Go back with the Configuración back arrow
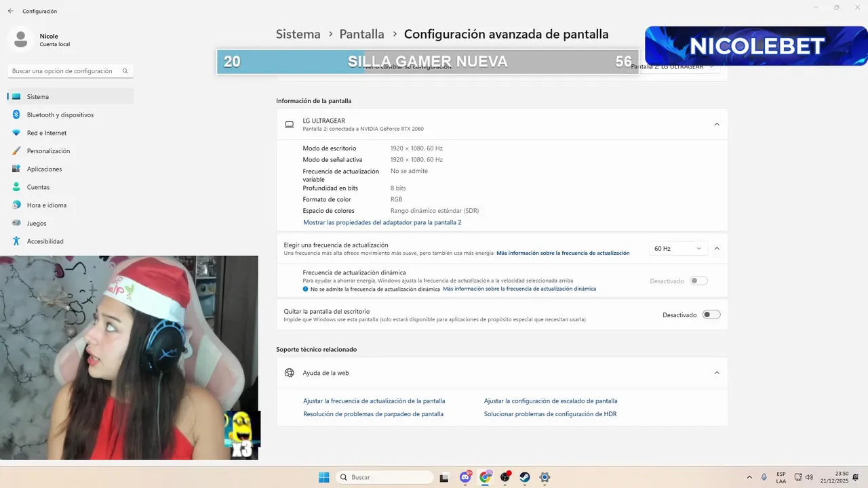 tap(10, 11)
